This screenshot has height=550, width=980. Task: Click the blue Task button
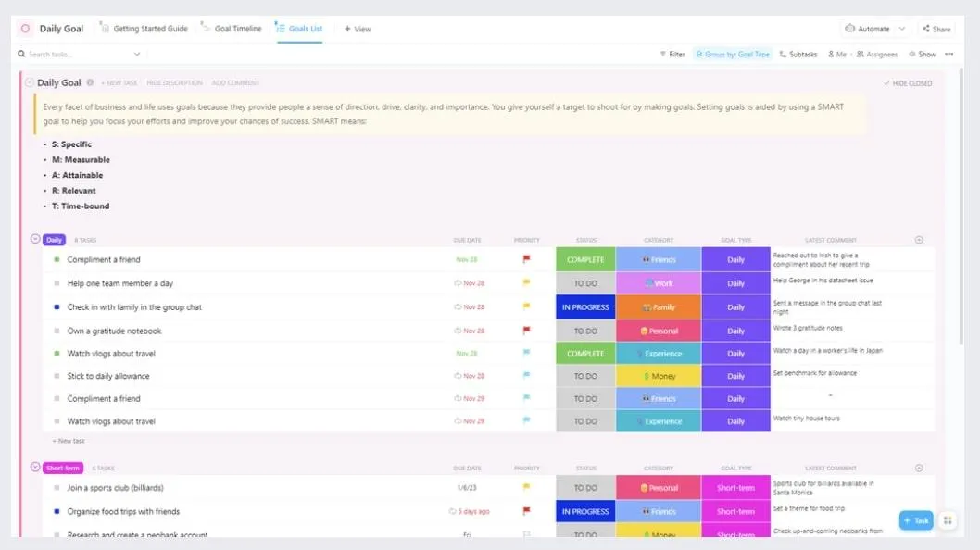[x=916, y=520]
